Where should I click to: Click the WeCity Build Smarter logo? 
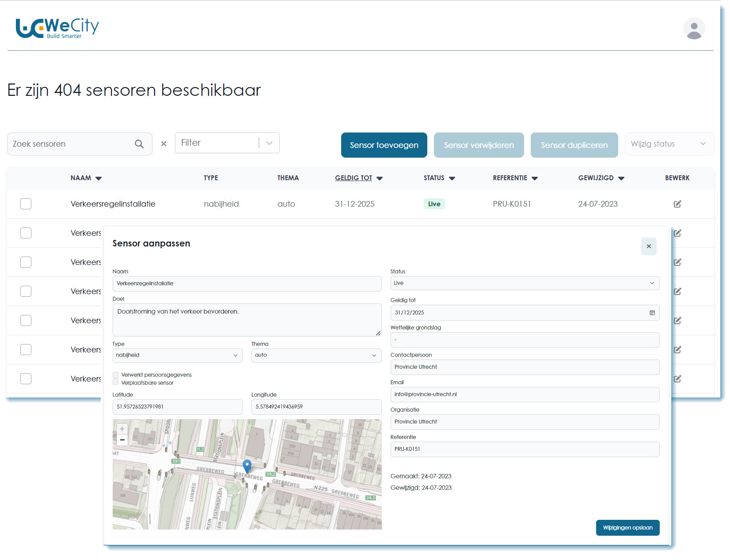57,28
